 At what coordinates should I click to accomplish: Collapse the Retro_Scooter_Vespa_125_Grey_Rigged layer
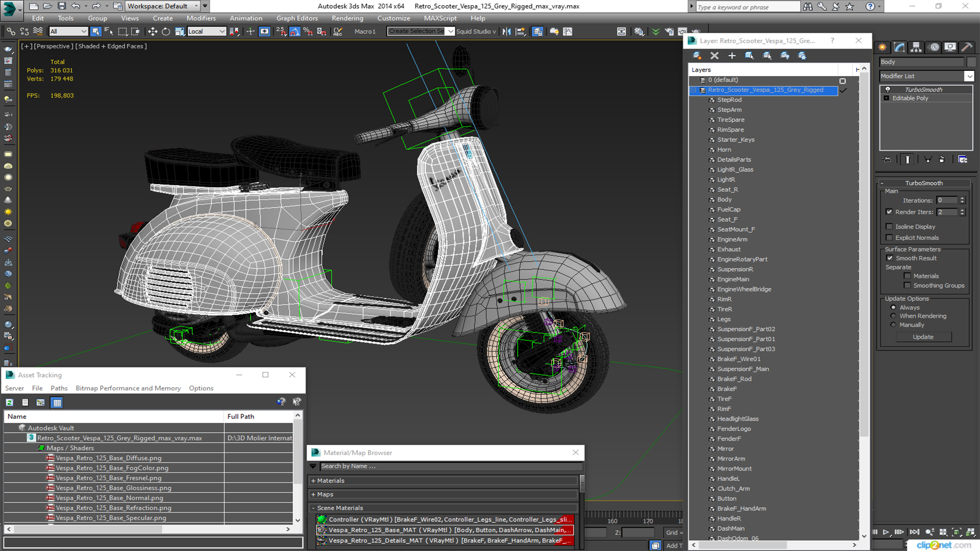(693, 90)
